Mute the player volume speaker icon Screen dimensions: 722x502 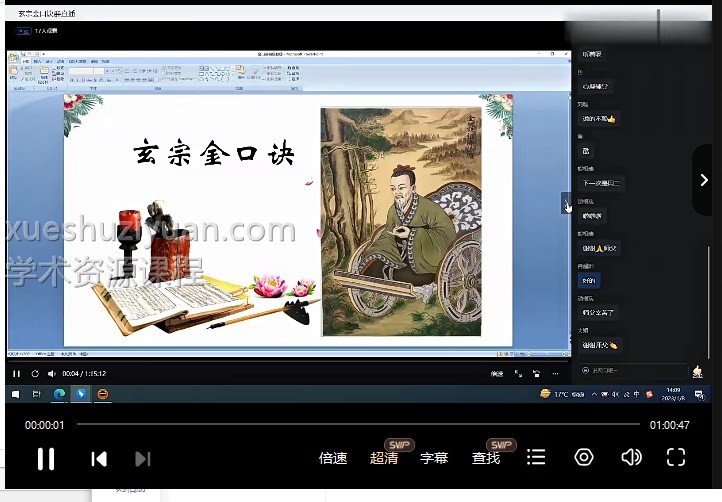(631, 457)
